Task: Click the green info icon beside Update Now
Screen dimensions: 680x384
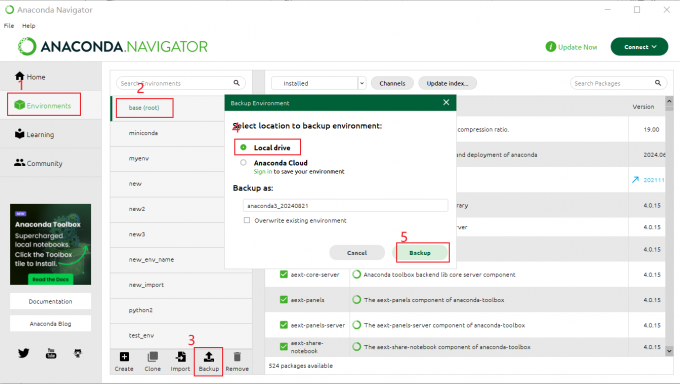Action: tap(551, 46)
